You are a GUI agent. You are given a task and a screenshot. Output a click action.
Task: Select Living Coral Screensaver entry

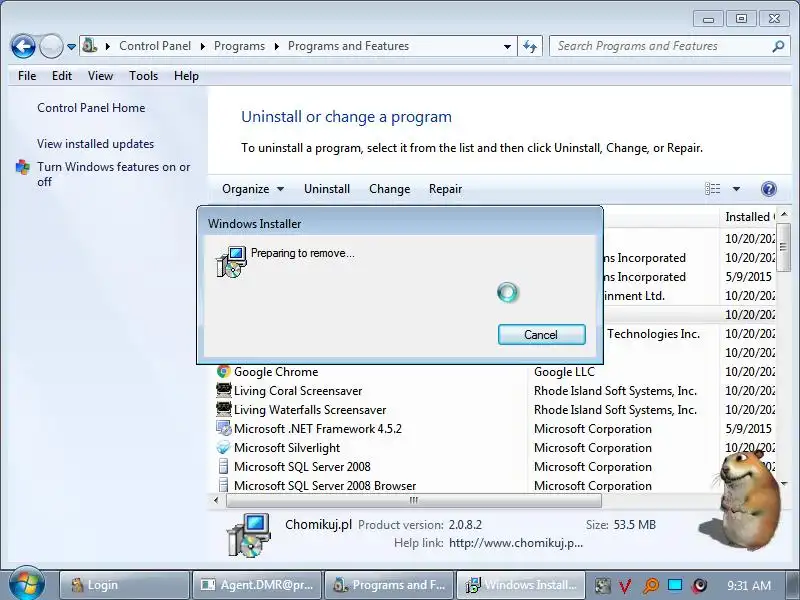pos(298,391)
